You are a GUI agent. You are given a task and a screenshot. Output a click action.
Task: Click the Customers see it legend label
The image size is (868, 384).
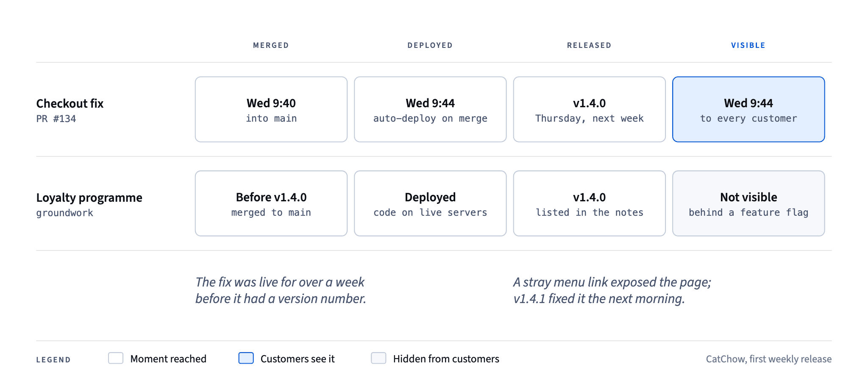[298, 359]
